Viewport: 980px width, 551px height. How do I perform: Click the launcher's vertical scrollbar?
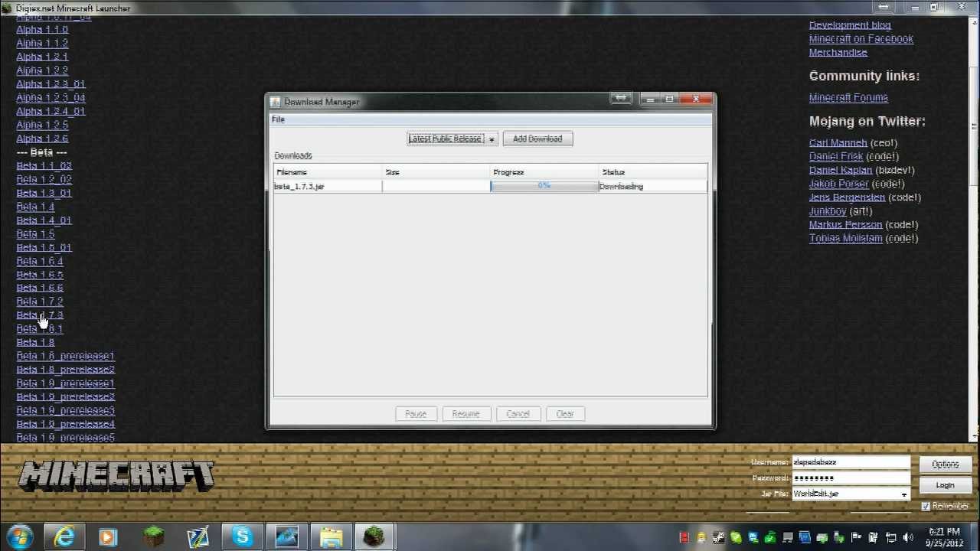975,228
